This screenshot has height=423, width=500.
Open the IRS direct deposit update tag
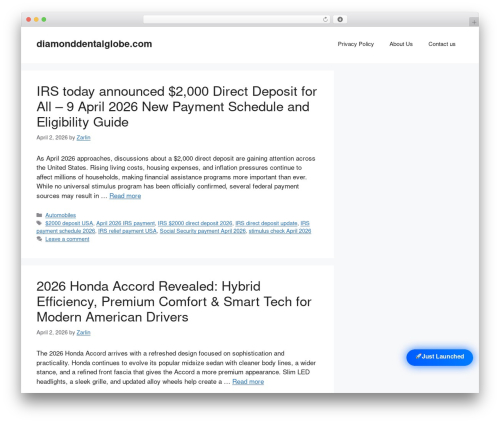point(266,223)
